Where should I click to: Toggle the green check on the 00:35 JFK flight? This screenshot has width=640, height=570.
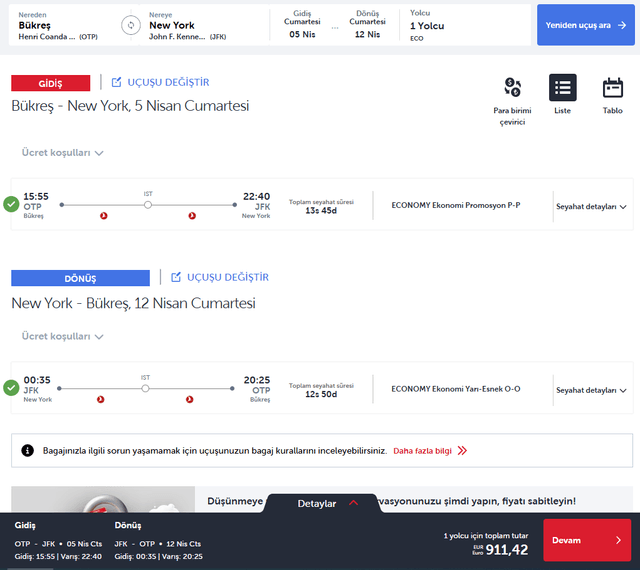pos(11,388)
